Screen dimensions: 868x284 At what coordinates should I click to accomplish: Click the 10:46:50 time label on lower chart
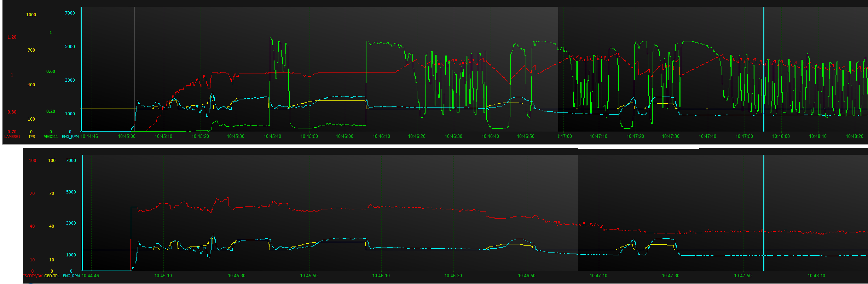tap(527, 276)
